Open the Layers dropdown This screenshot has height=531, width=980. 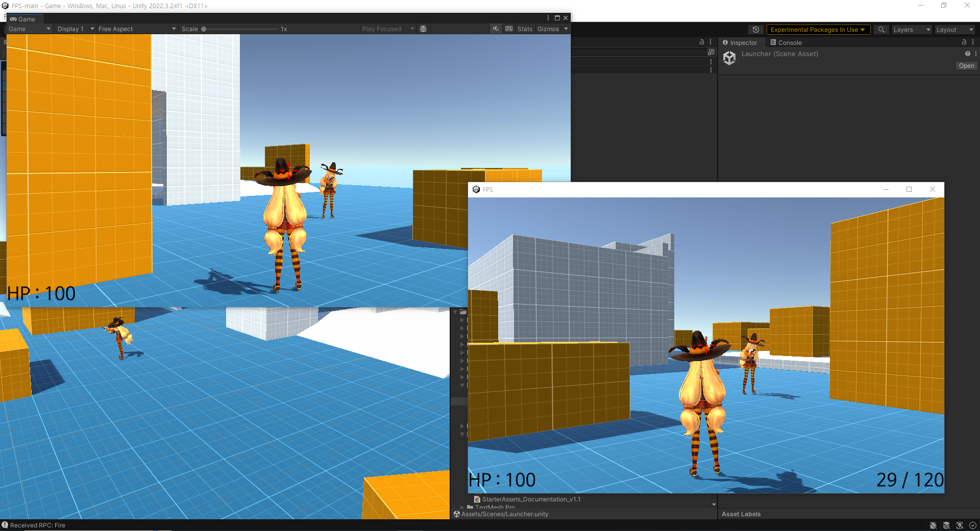click(912, 30)
